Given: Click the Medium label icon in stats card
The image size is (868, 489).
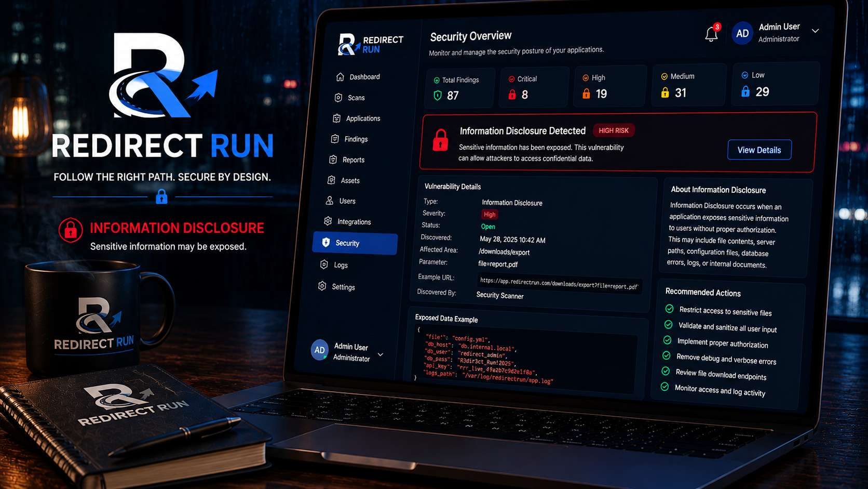Looking at the screenshot, I should [664, 76].
